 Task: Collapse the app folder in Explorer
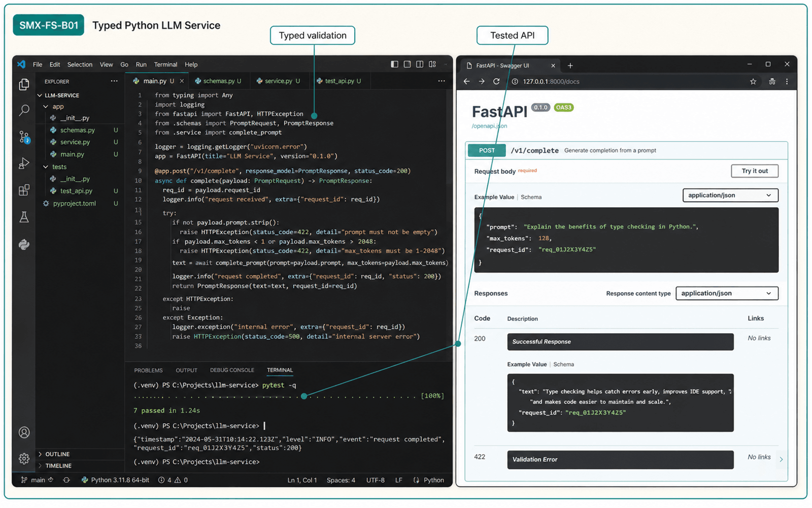[x=53, y=107]
